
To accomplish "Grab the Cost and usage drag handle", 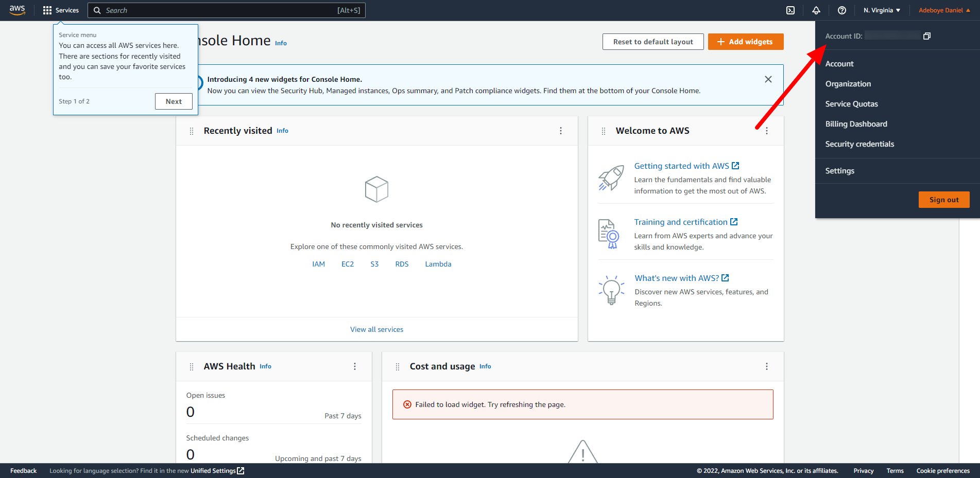I will pos(398,367).
